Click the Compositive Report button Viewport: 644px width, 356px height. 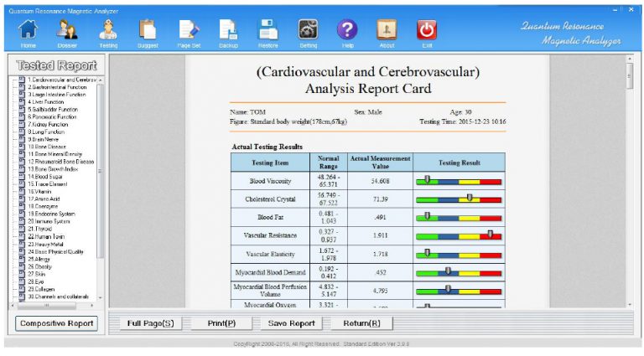(x=55, y=323)
